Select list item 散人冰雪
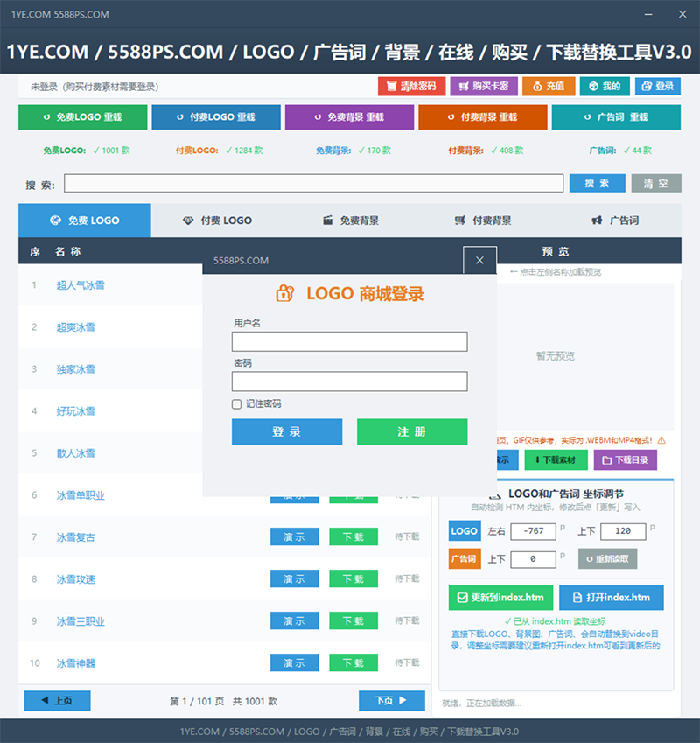 click(x=76, y=453)
